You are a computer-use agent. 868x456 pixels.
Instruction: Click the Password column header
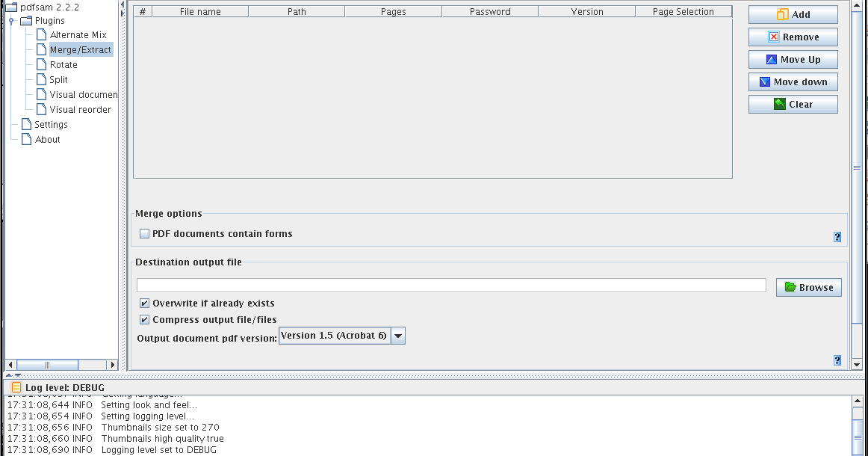coord(490,12)
